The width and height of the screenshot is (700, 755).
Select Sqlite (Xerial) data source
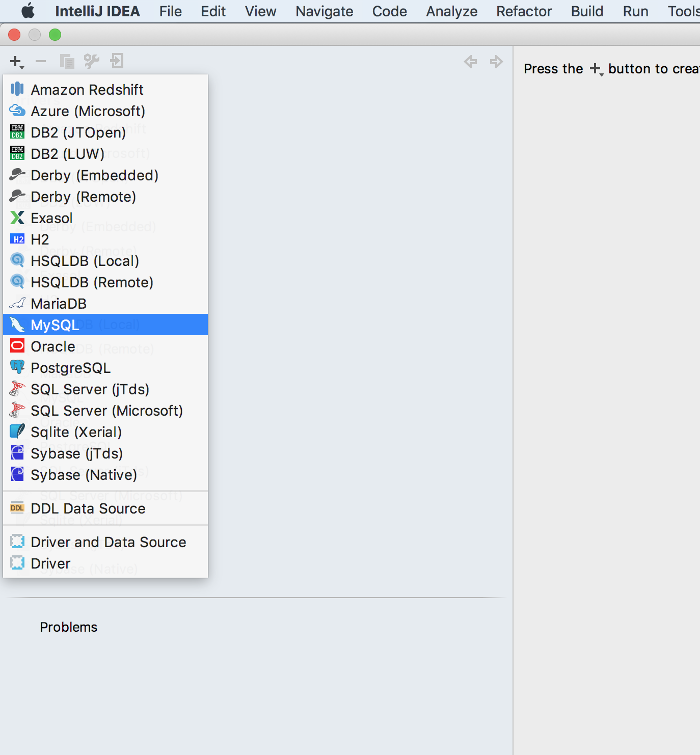click(105, 432)
